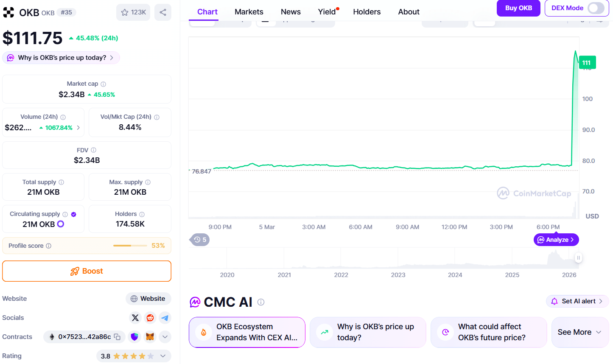Expand the contracts dropdown chevron
The height and width of the screenshot is (364, 613).
(165, 337)
